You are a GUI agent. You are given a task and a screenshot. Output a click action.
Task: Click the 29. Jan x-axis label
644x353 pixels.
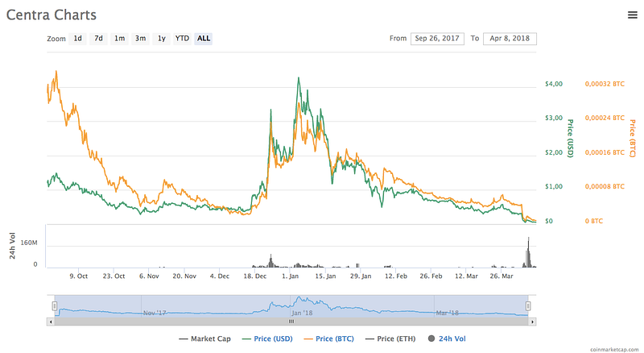[361, 276]
